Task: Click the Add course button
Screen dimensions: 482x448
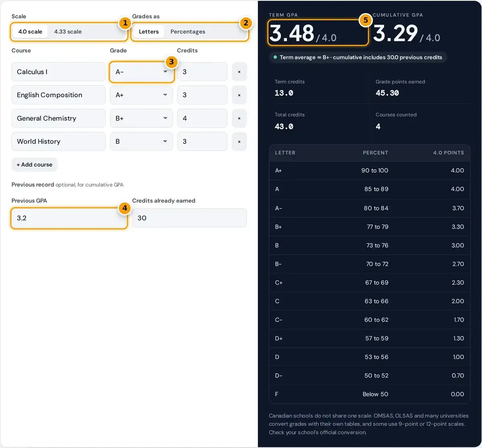Action: 35,165
